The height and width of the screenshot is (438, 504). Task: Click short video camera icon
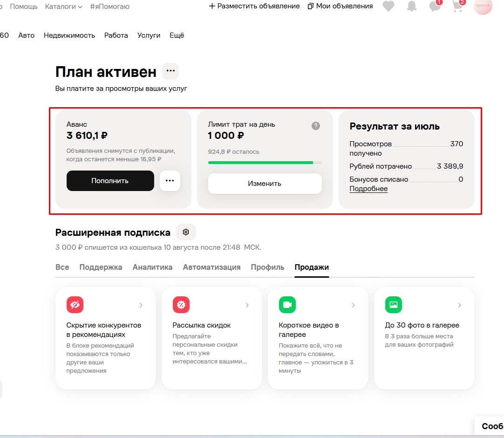pos(287,305)
